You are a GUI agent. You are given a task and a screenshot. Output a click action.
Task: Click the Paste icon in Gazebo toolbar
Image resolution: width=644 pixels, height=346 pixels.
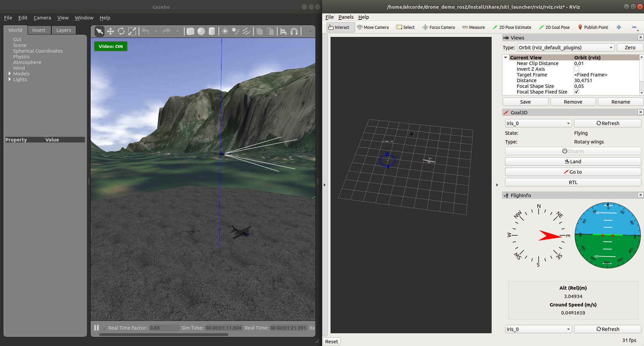point(270,31)
